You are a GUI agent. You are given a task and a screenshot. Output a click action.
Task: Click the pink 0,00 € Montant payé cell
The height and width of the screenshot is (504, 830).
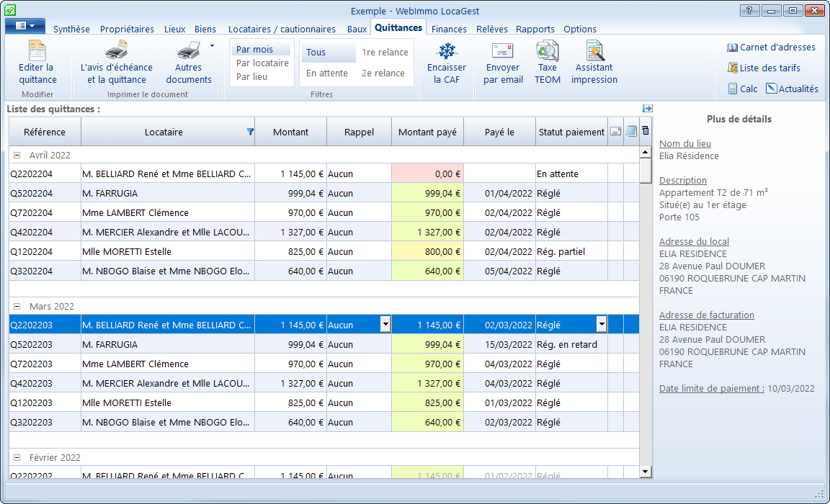pos(427,174)
